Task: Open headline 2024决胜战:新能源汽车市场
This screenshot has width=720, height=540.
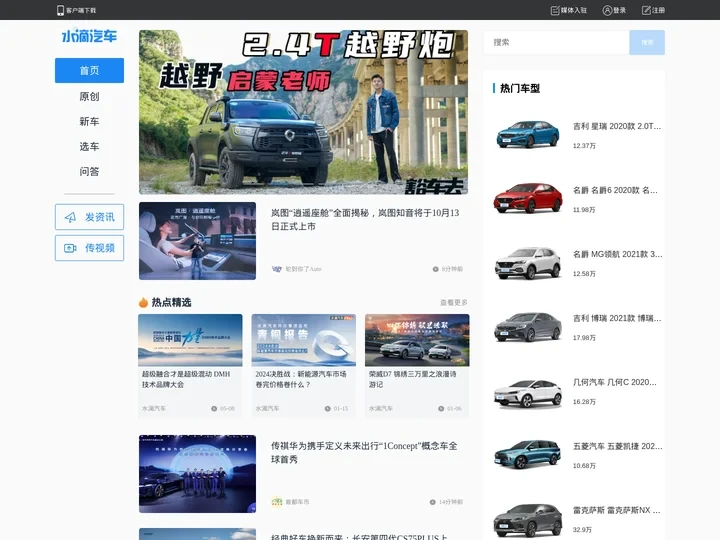Action: pyautogui.click(x=301, y=379)
